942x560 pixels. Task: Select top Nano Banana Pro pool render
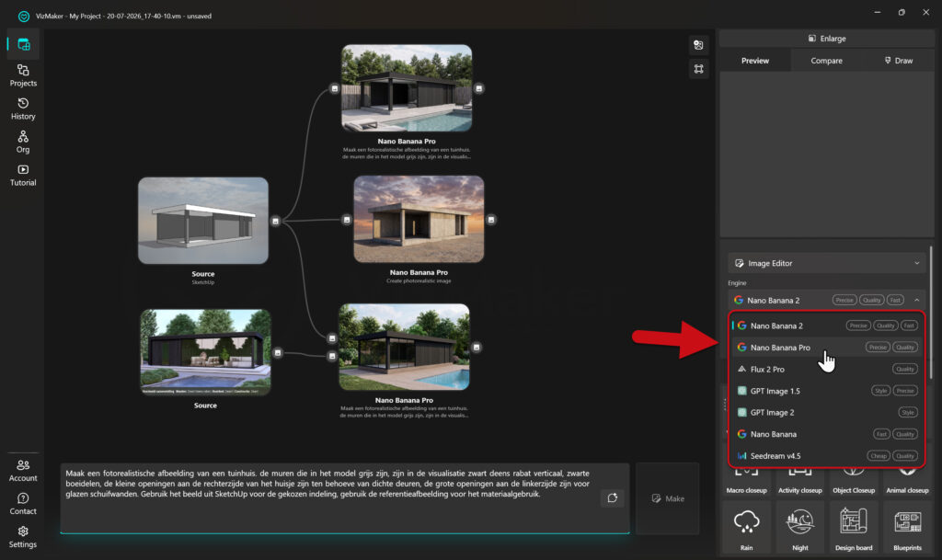pos(407,87)
